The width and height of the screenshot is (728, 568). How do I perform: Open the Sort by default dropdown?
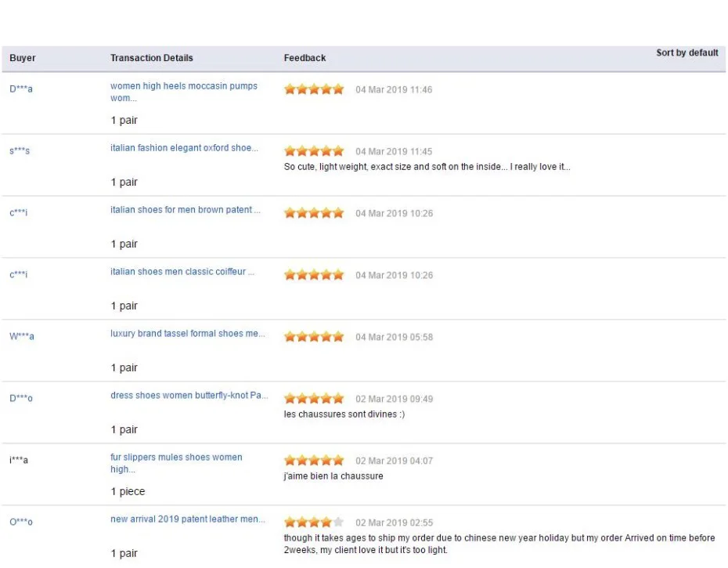click(687, 52)
